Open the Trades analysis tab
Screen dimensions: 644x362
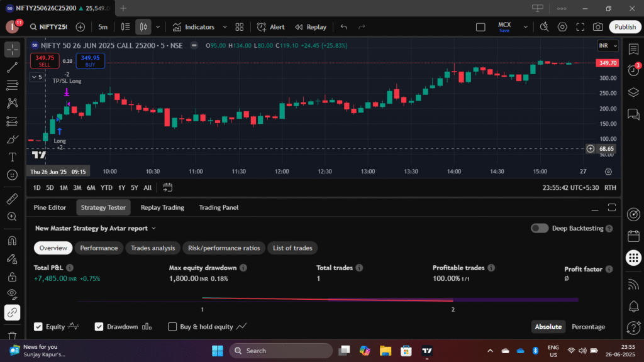[x=153, y=248]
